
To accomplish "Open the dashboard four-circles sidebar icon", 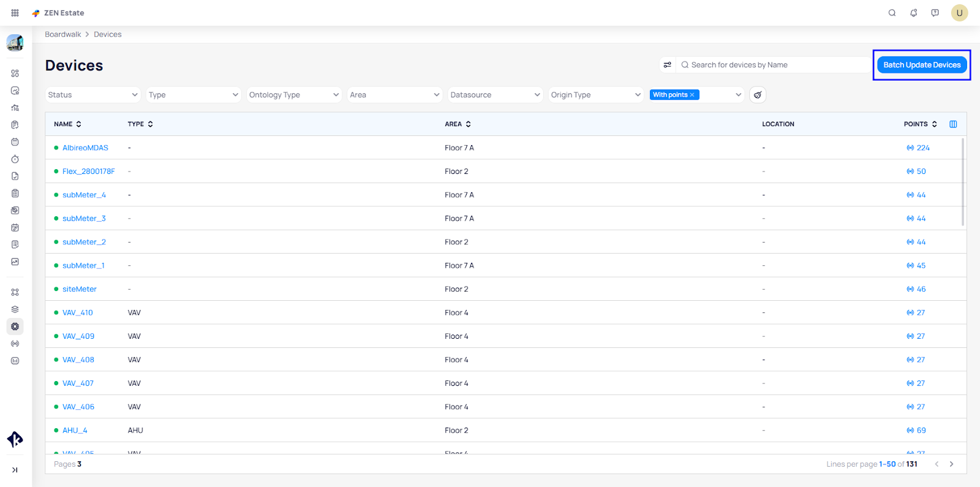I will (15, 74).
